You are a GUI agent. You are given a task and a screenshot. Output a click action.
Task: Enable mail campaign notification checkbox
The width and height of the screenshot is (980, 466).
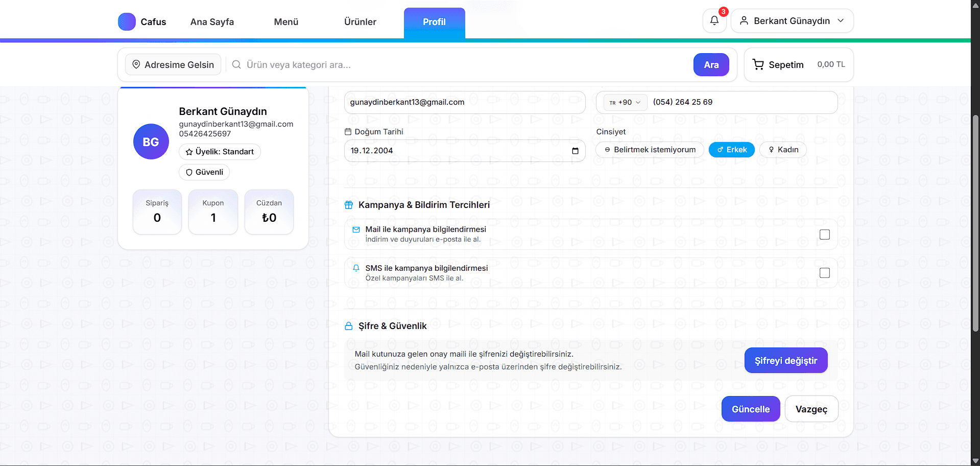point(824,235)
